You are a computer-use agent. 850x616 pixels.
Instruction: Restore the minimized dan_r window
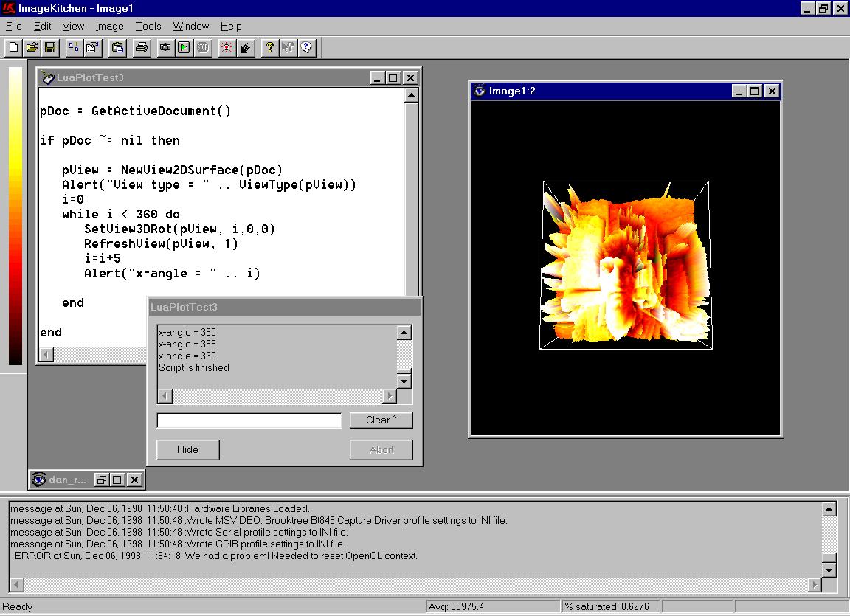pos(101,480)
